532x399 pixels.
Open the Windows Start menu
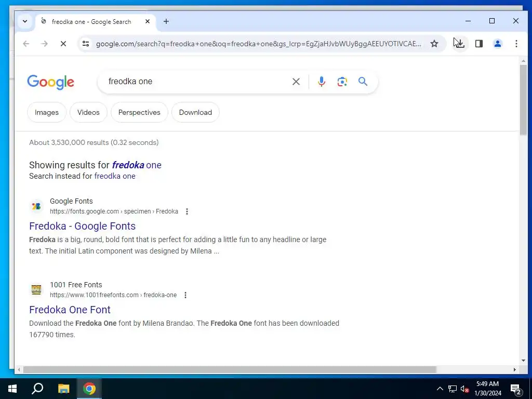(12, 389)
